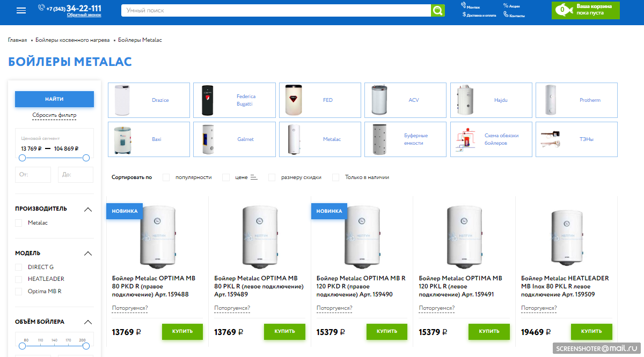Screen dimensions: 644x357
Task: Collapse the ОБЪЁМ БОЙЛЕРА filter section
Action: pyautogui.click(x=88, y=322)
